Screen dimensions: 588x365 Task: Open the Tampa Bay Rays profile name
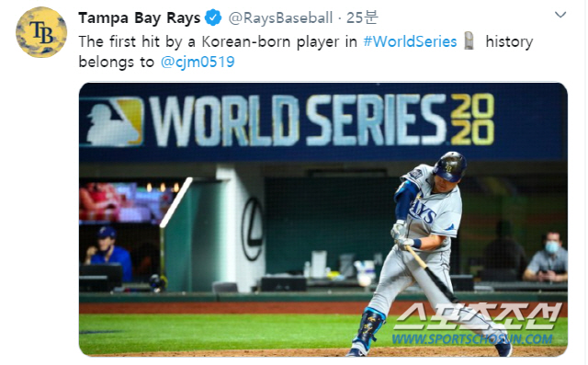point(140,17)
